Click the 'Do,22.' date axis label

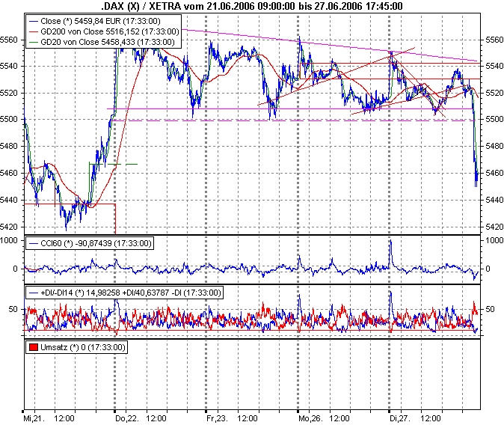click(x=126, y=418)
